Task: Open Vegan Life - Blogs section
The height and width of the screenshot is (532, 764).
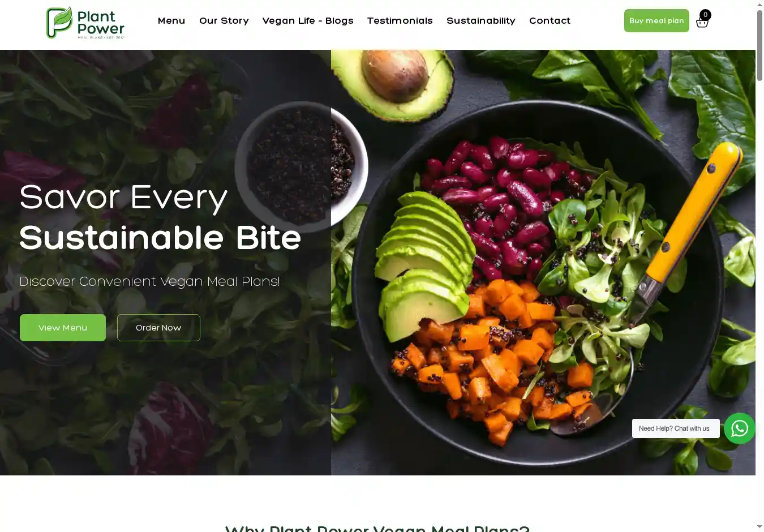Action: click(x=308, y=21)
